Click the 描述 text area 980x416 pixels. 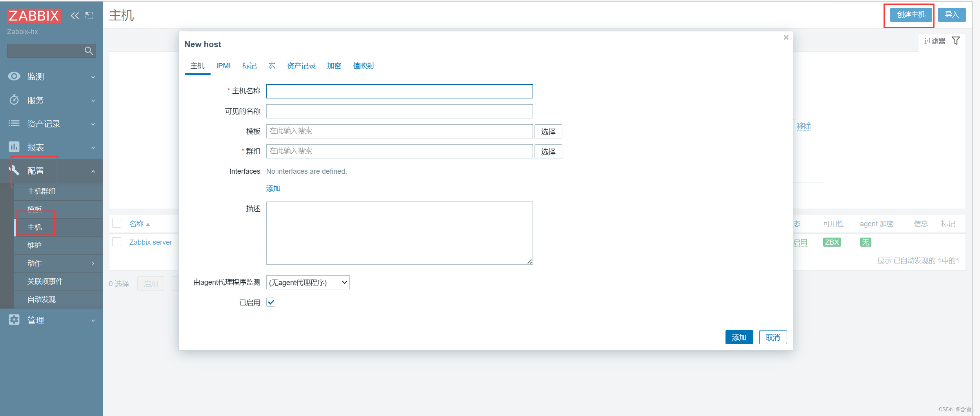(399, 233)
